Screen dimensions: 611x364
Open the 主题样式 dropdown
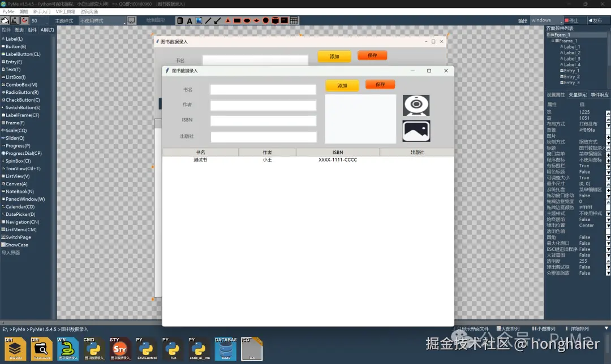pos(103,21)
